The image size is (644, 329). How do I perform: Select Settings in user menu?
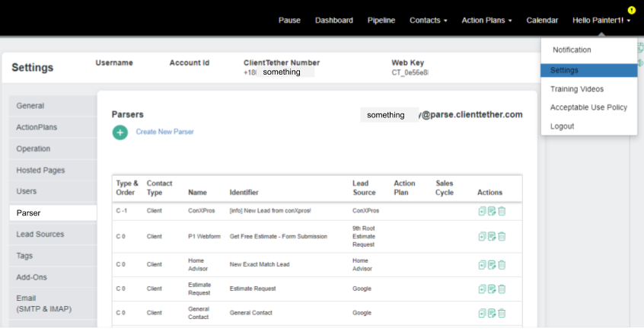589,70
